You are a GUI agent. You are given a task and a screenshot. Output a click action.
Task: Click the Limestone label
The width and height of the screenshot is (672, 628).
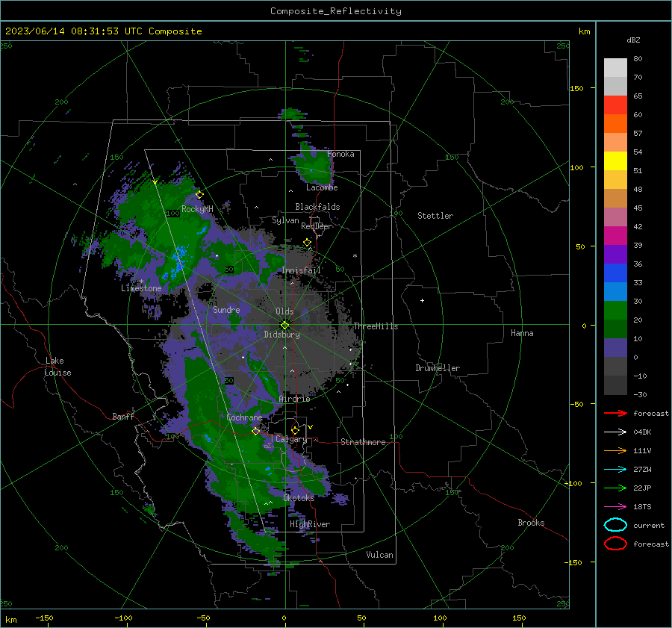click(141, 288)
